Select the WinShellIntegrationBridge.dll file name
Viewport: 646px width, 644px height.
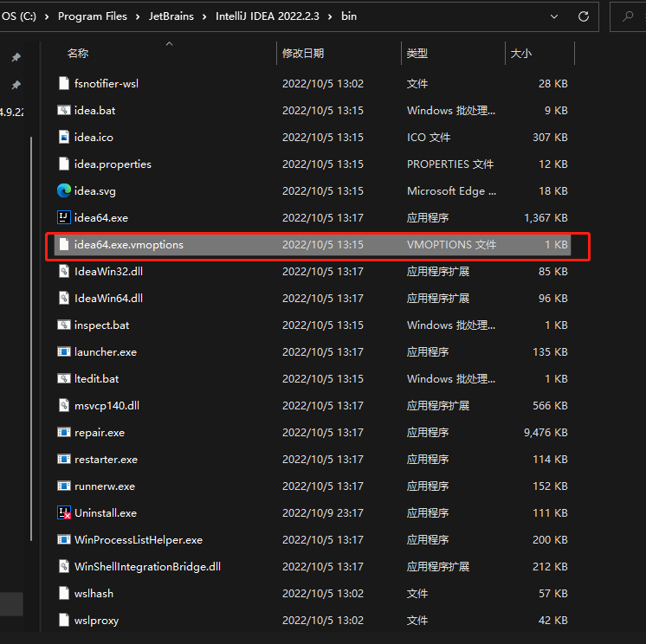pos(147,567)
